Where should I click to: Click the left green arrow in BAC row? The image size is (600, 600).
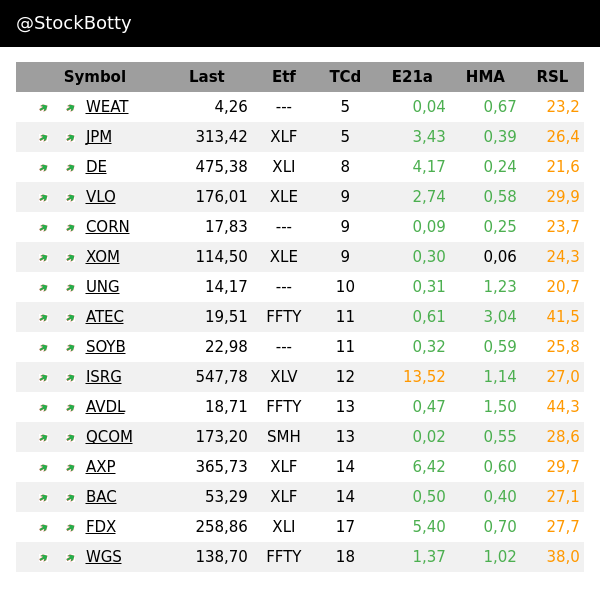[x=43, y=498]
